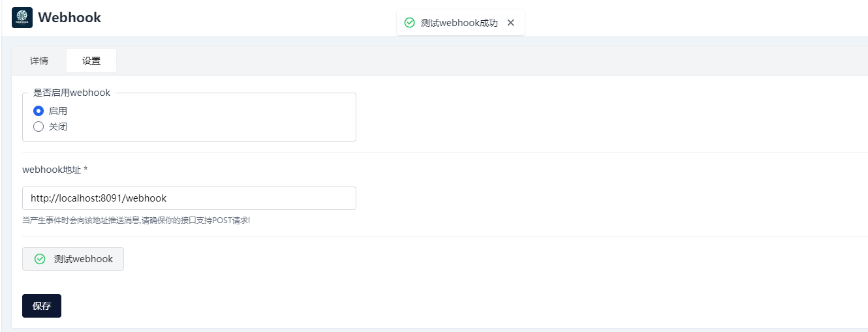Click the Webhook logo icon
Image resolution: width=868 pixels, height=332 pixels.
click(22, 18)
